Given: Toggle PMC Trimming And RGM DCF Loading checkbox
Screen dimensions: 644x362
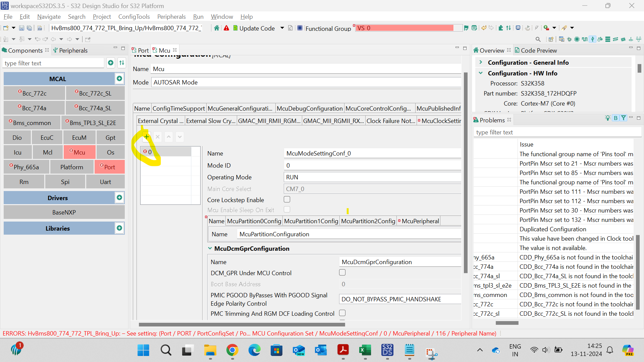Looking at the screenshot, I should click(342, 313).
